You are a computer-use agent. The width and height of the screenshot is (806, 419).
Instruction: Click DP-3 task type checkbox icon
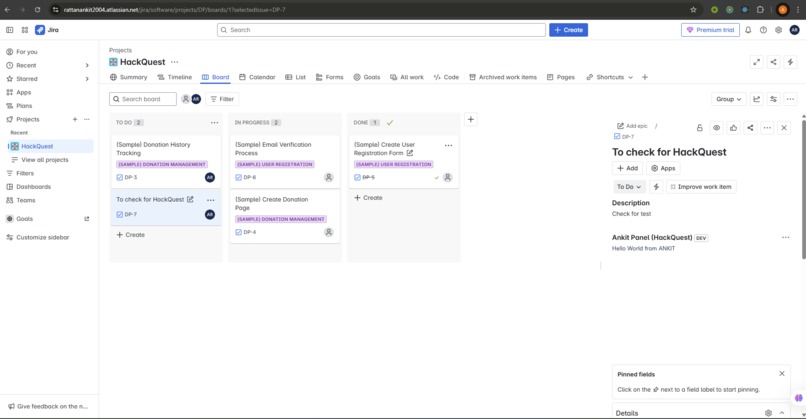[x=120, y=177]
